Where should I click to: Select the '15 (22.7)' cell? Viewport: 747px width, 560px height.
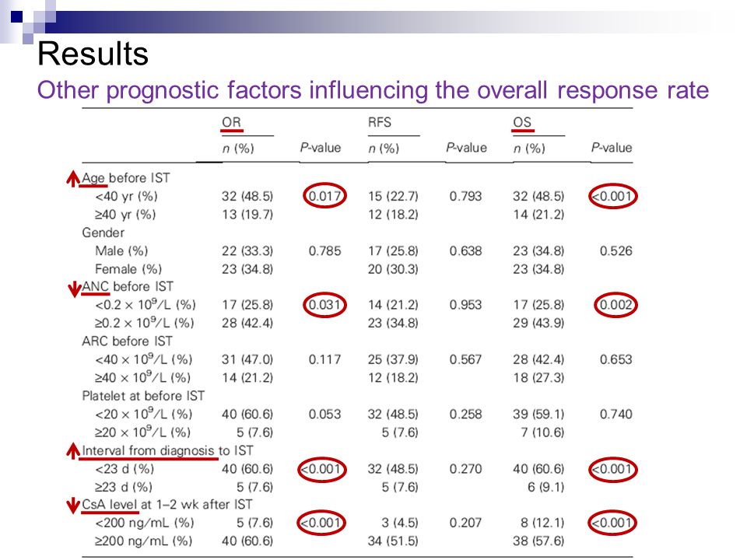tap(393, 196)
